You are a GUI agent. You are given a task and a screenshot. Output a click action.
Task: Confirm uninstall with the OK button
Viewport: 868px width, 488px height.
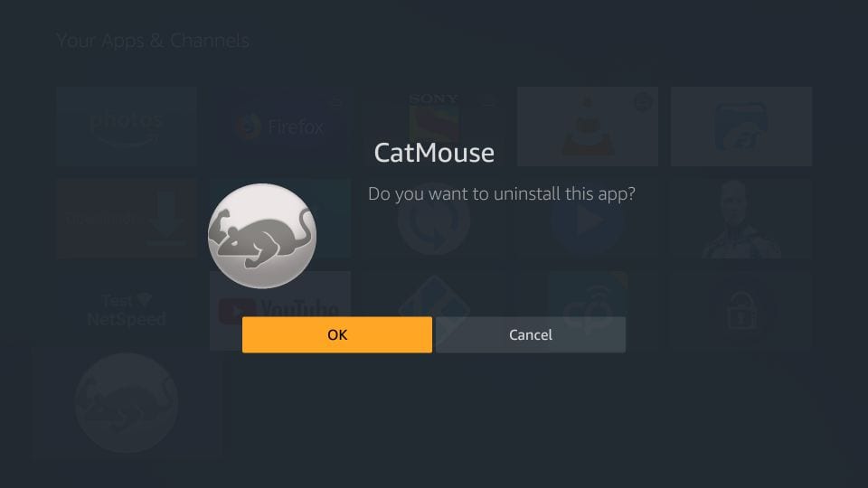337,334
